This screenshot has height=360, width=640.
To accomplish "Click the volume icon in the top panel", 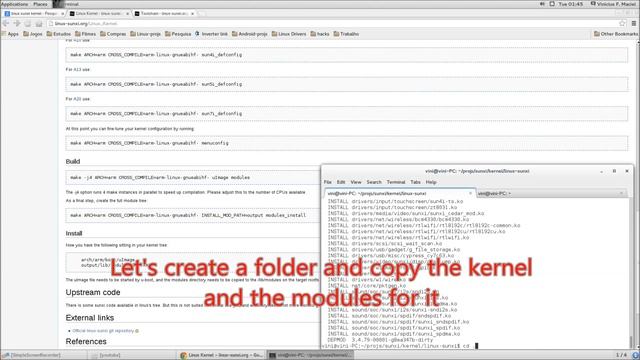I will point(542,4).
